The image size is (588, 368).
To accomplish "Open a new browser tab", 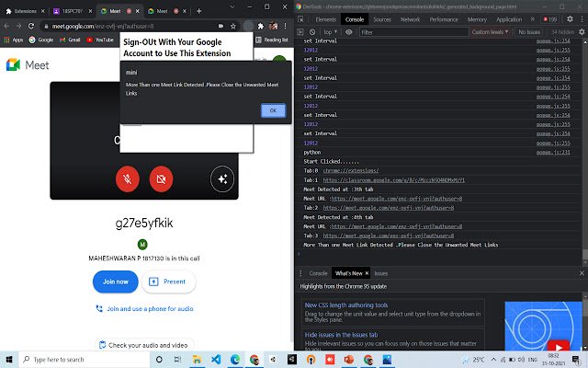I will 198,11.
